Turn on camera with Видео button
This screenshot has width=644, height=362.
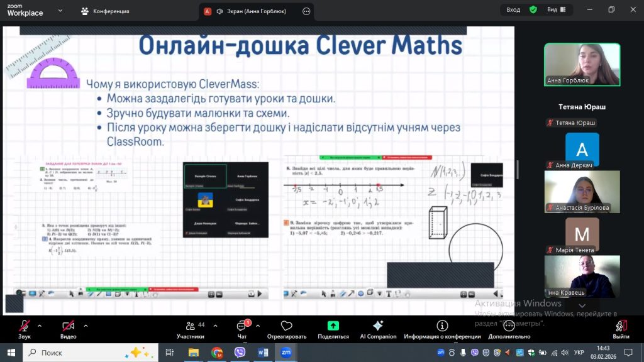tap(68, 327)
